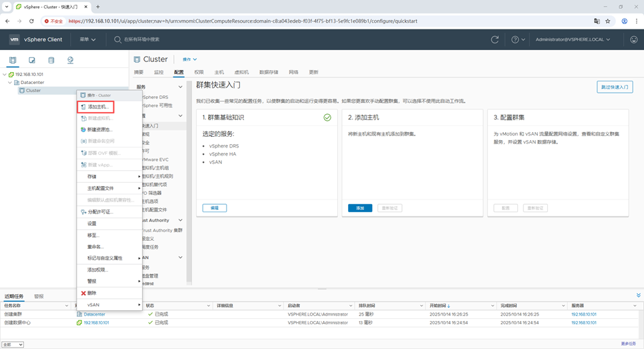This screenshot has width=644, height=349.
Task: Open the help question mark menu
Action: pyautogui.click(x=517, y=39)
